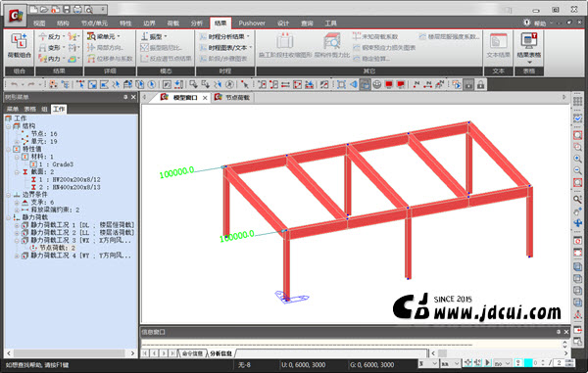Click the undo arrow in the toolbar
The width and height of the screenshot is (588, 373).
(x=15, y=84)
